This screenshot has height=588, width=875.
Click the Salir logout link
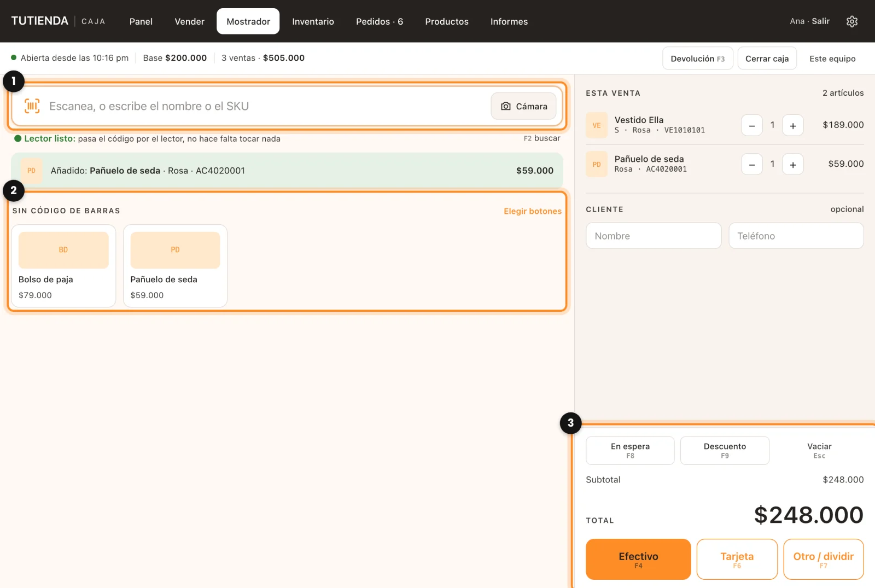pyautogui.click(x=820, y=21)
